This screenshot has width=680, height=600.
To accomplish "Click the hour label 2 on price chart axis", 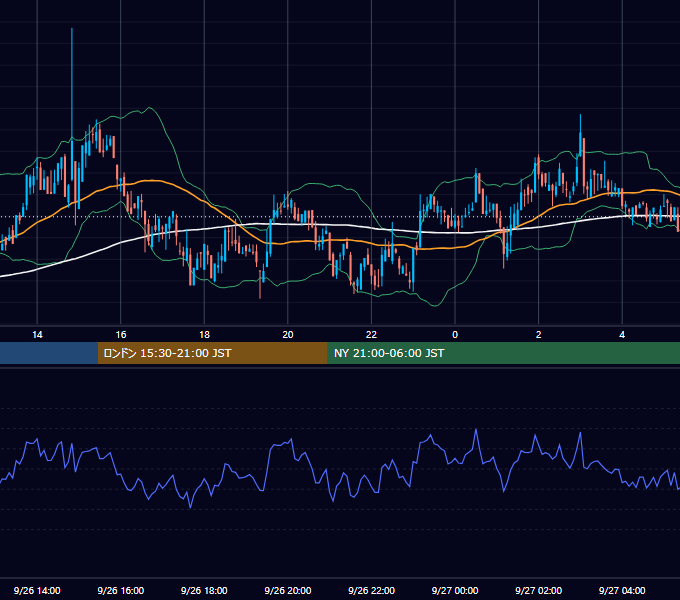I will [539, 335].
